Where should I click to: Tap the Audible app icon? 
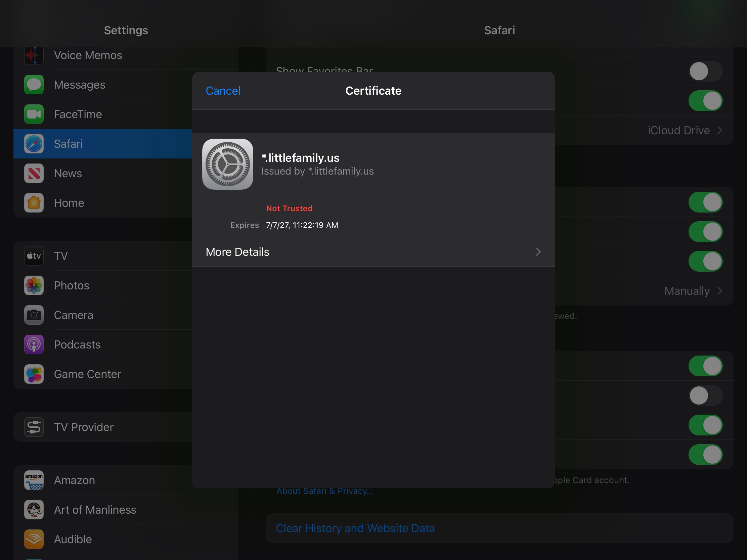pyautogui.click(x=34, y=539)
